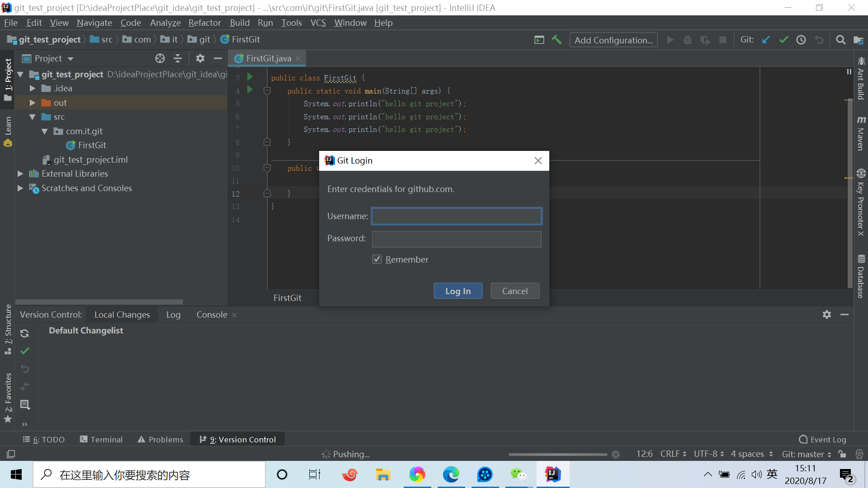Click Add Configuration button
This screenshot has height=488, width=868.
[x=613, y=40]
